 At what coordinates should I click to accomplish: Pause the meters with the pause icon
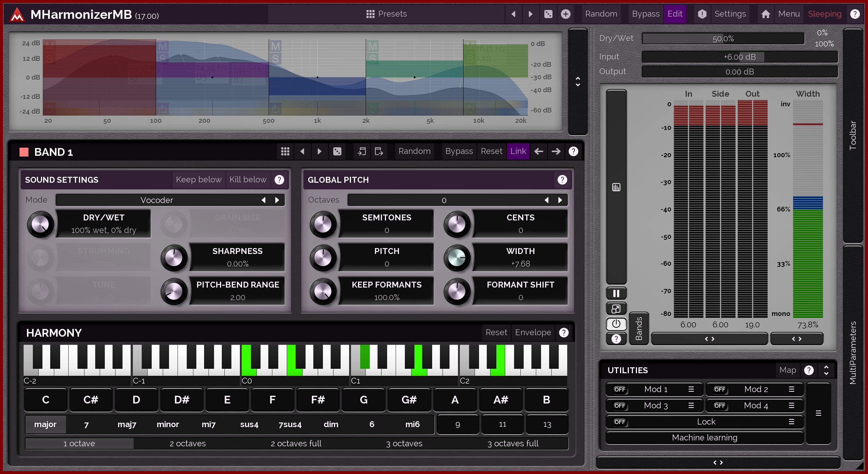tap(616, 293)
